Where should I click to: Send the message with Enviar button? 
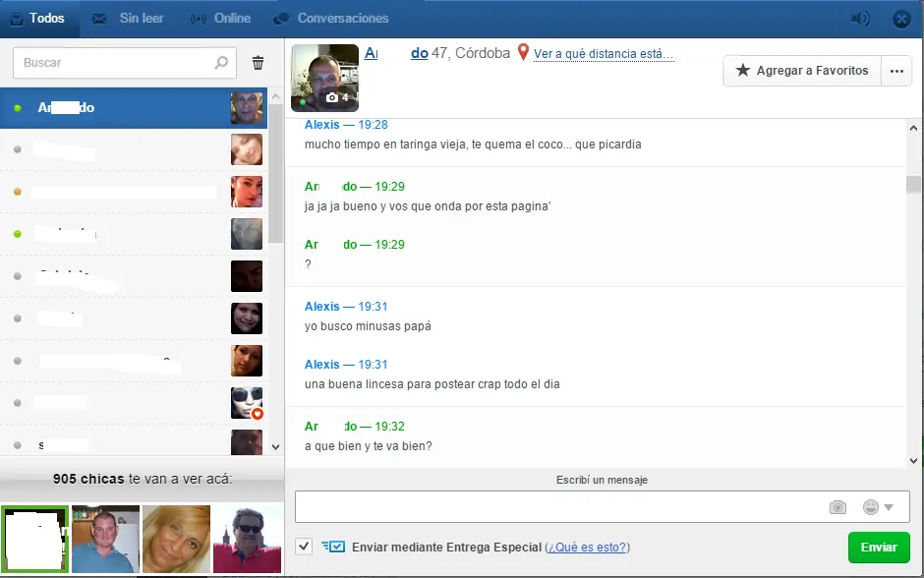coord(879,548)
